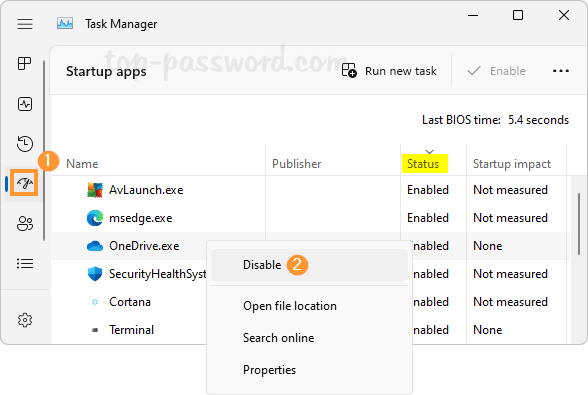Open the hamburger navigation menu
Viewport: 588px width, 395px height.
(x=25, y=24)
